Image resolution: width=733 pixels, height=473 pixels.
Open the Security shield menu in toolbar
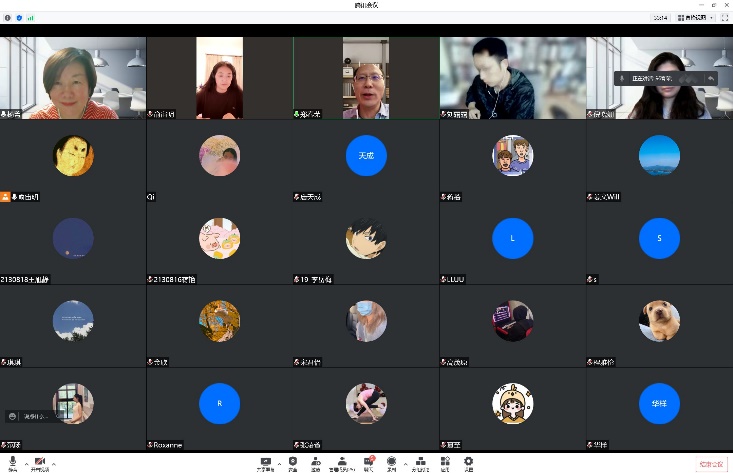click(x=292, y=463)
